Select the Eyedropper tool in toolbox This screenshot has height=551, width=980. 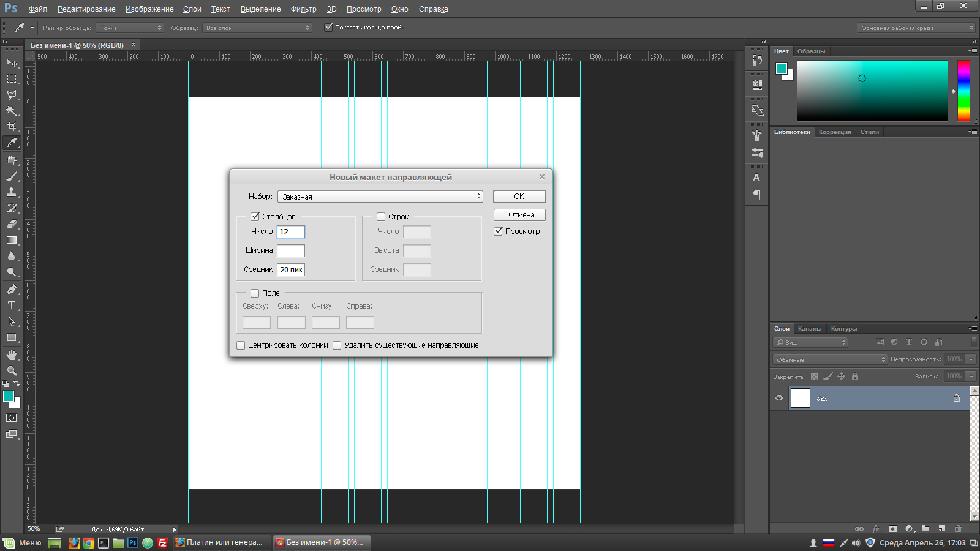[x=12, y=143]
